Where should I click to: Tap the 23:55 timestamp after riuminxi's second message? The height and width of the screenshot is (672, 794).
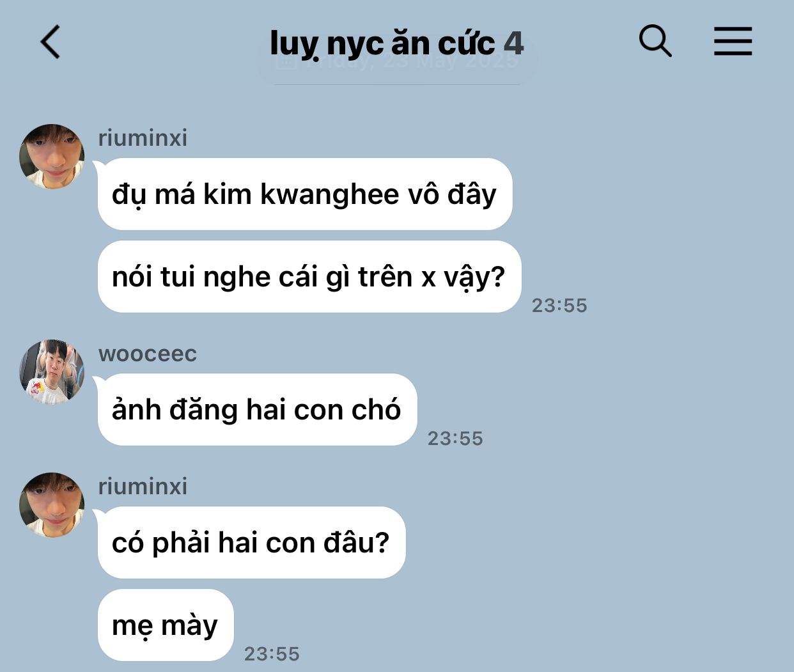coord(559,306)
